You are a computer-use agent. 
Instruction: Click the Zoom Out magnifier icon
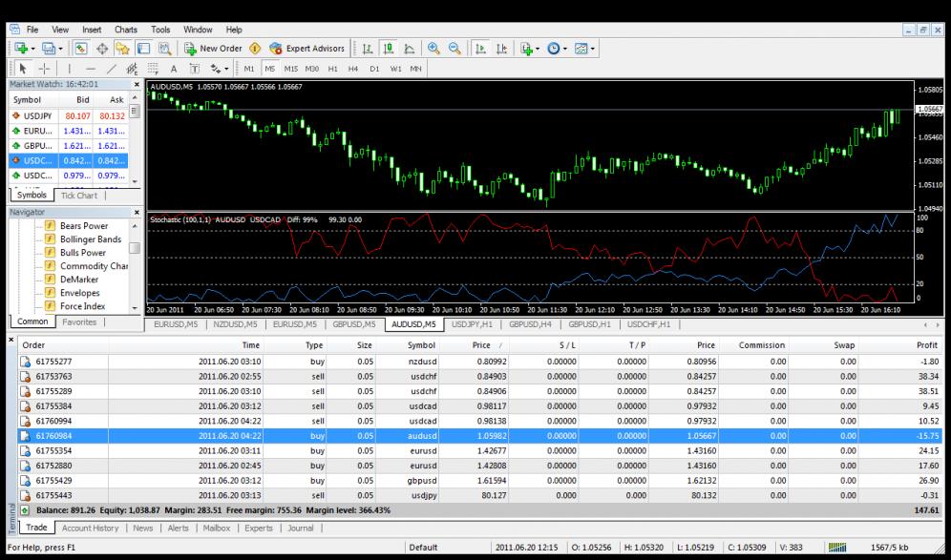pos(454,49)
